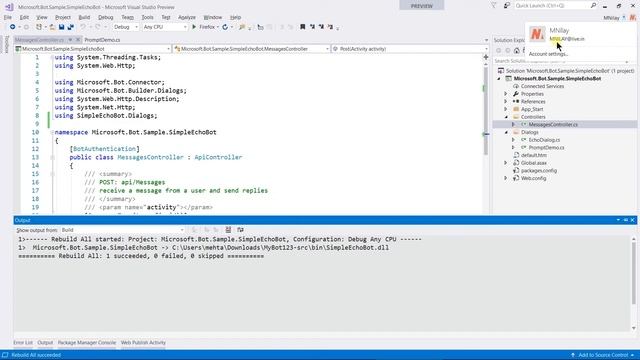Collapse the namespace block at line 10
The height and width of the screenshot is (360, 640).
pos(52,132)
